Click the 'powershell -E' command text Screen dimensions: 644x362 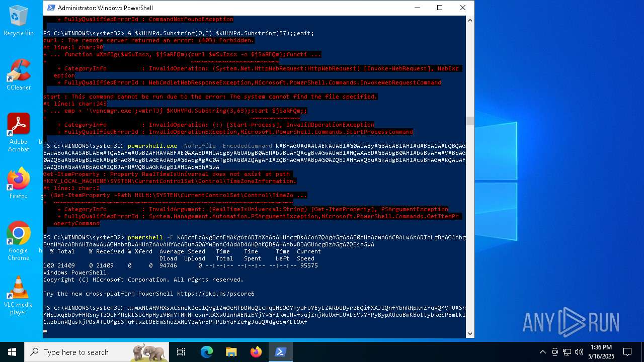point(150,237)
